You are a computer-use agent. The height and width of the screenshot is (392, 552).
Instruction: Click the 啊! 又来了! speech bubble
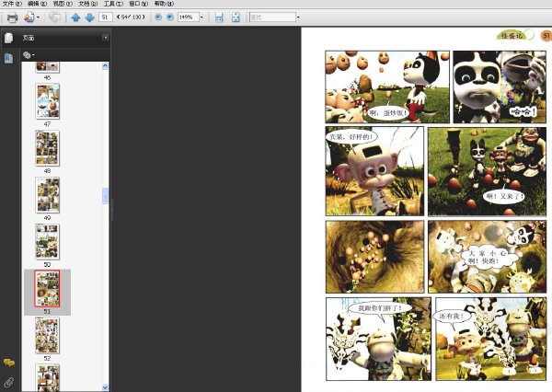[x=504, y=196]
